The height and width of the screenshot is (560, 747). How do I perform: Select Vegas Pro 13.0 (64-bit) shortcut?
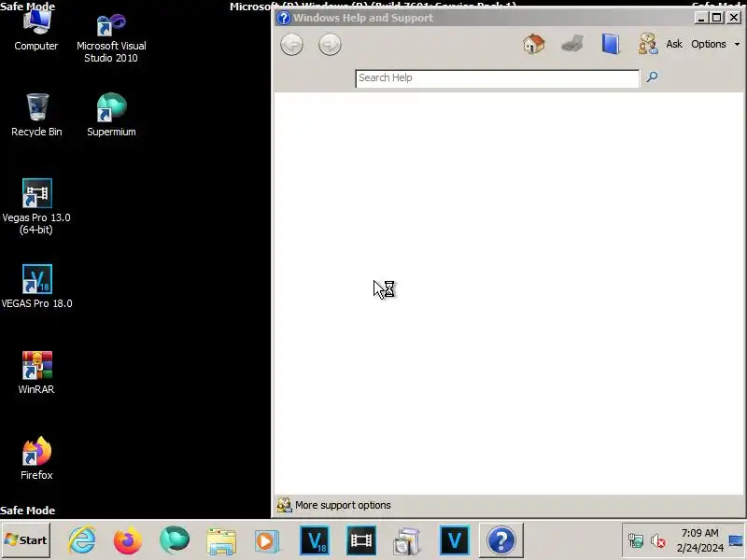click(36, 206)
